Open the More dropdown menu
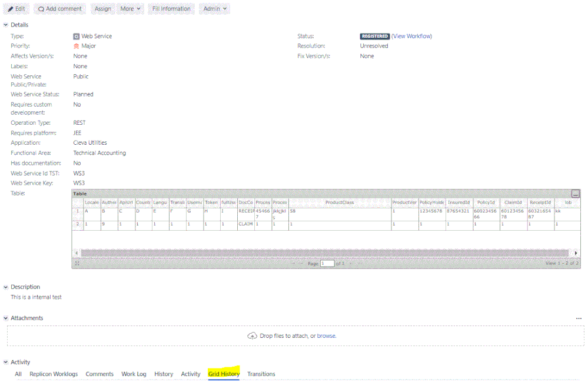This screenshot has width=588, height=382. click(x=130, y=9)
